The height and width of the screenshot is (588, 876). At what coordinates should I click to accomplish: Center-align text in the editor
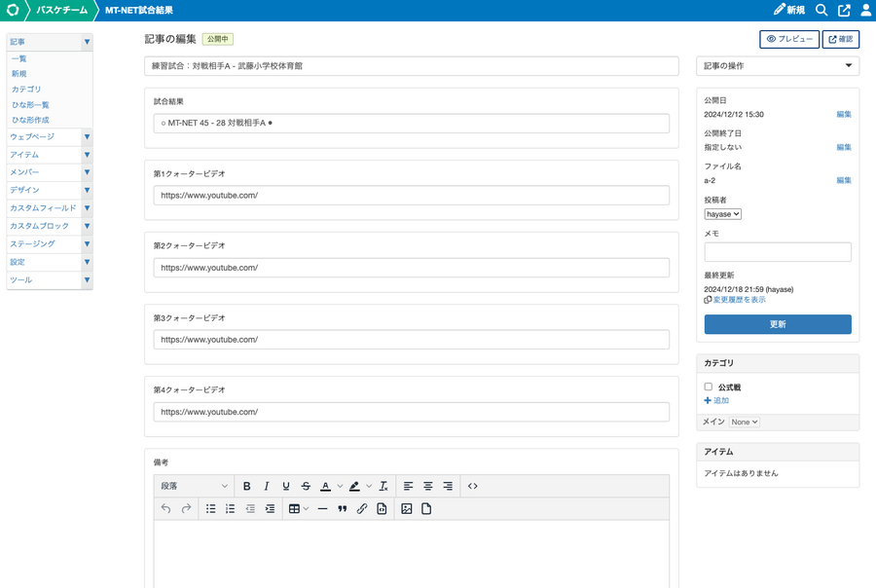[428, 487]
